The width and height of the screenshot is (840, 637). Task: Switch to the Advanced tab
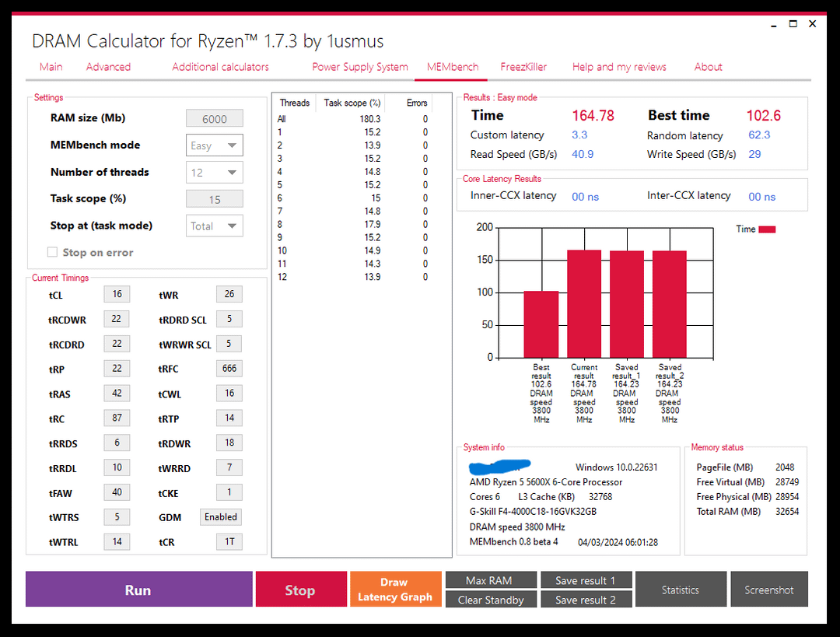pos(108,67)
